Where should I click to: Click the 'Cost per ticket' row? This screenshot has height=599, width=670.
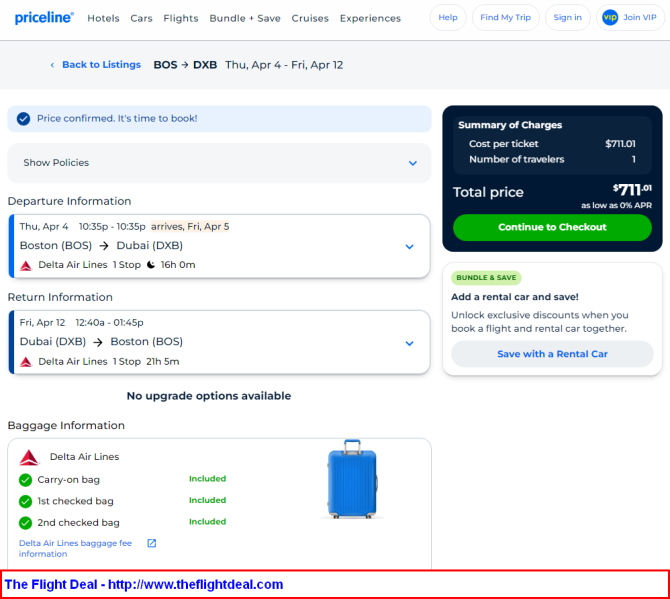552,144
